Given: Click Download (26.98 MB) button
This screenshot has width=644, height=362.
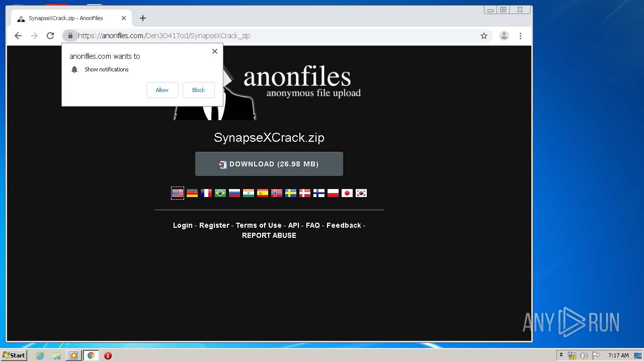Looking at the screenshot, I should point(269,164).
